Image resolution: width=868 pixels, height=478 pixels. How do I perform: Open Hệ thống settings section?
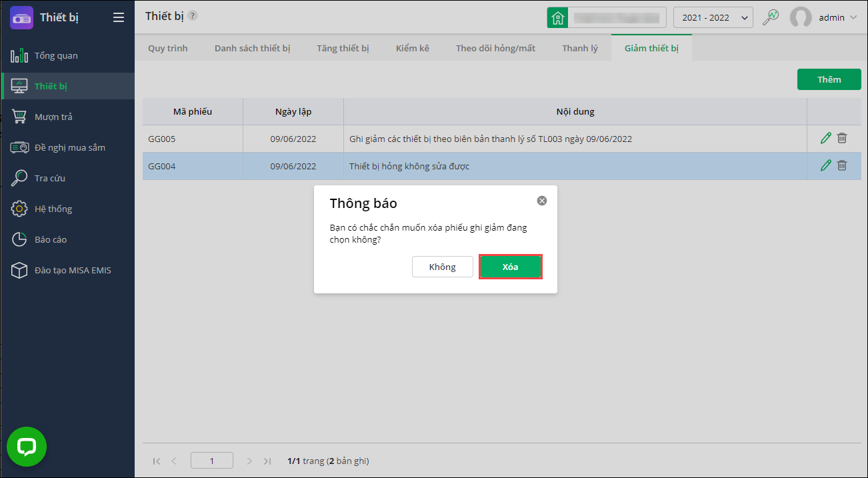pyautogui.click(x=67, y=209)
